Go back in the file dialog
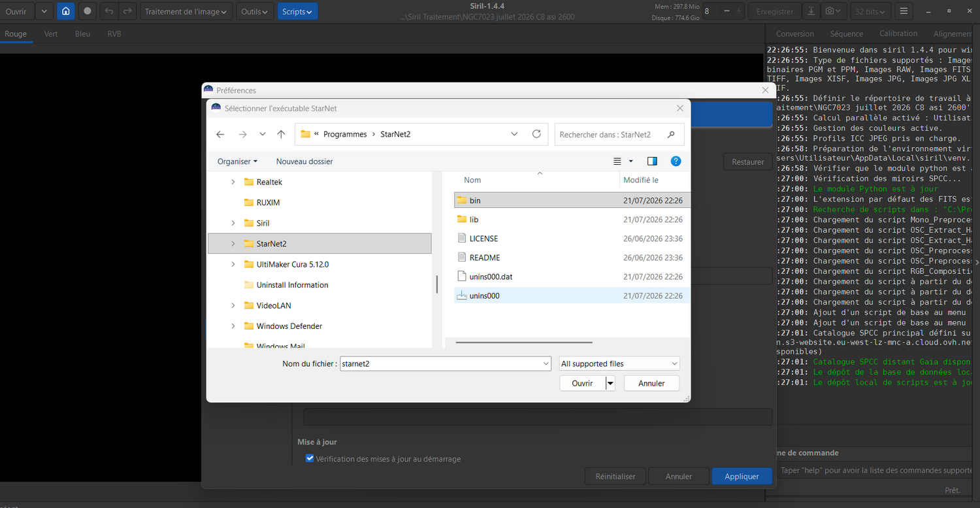Screen dimensions: 980x508 [x=220, y=134]
